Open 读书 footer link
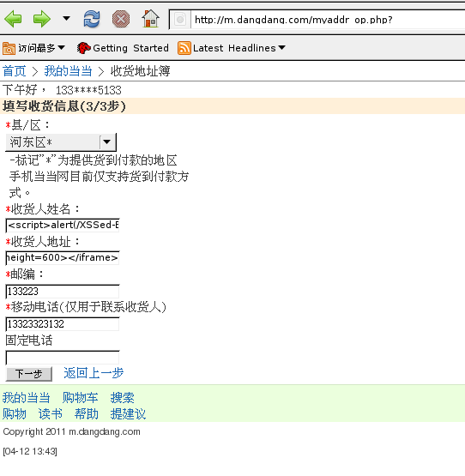The height and width of the screenshot is (476, 465). (x=51, y=414)
